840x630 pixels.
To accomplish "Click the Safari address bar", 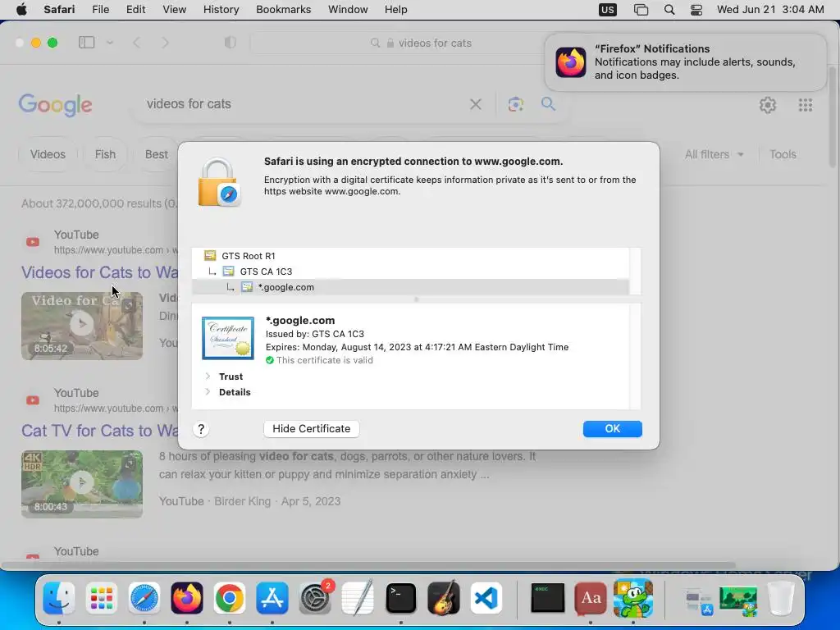I will [422, 43].
